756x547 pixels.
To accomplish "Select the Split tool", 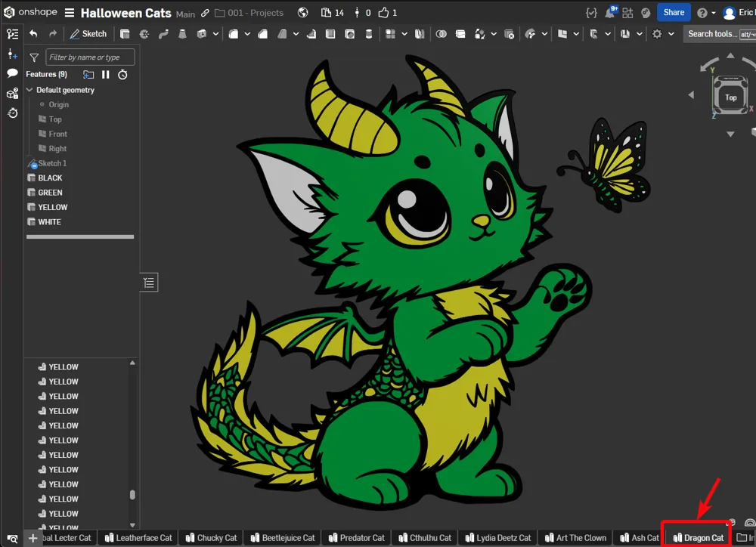I will click(460, 34).
